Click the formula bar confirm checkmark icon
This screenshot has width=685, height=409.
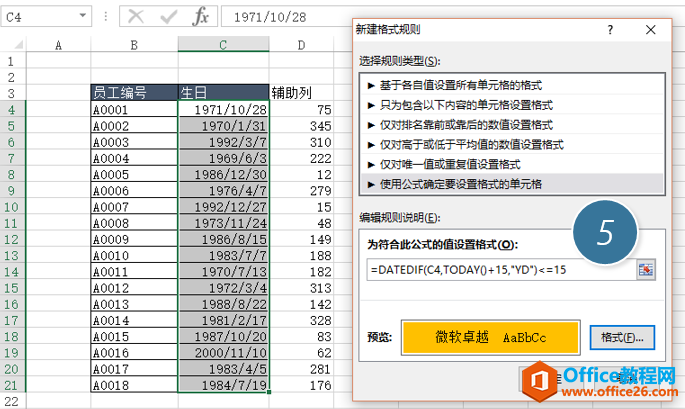point(168,17)
